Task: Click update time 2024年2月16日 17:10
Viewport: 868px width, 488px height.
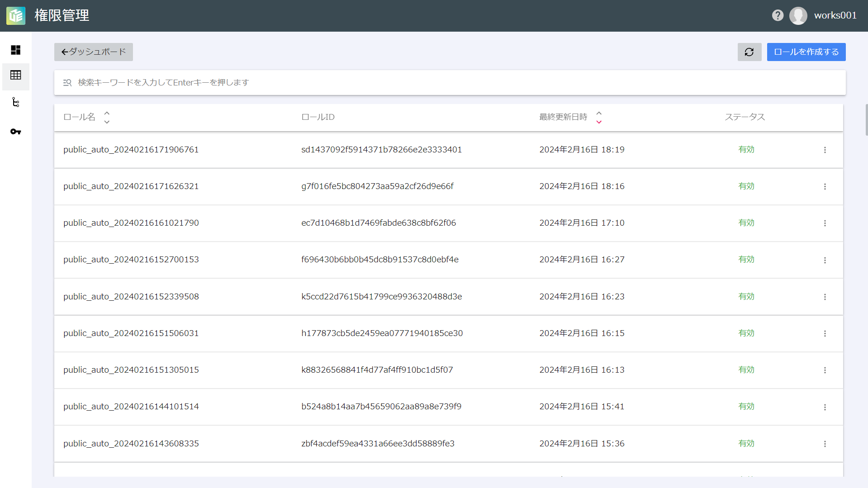Action: (x=582, y=223)
